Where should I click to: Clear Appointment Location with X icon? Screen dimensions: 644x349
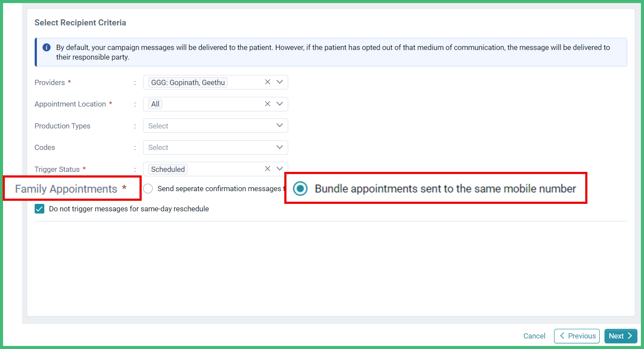(268, 104)
